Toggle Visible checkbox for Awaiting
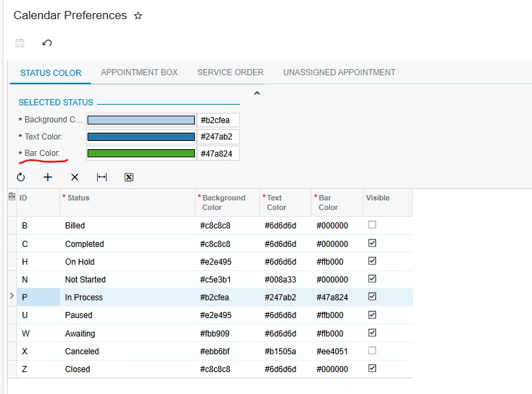This screenshot has height=394, width=532. click(372, 332)
